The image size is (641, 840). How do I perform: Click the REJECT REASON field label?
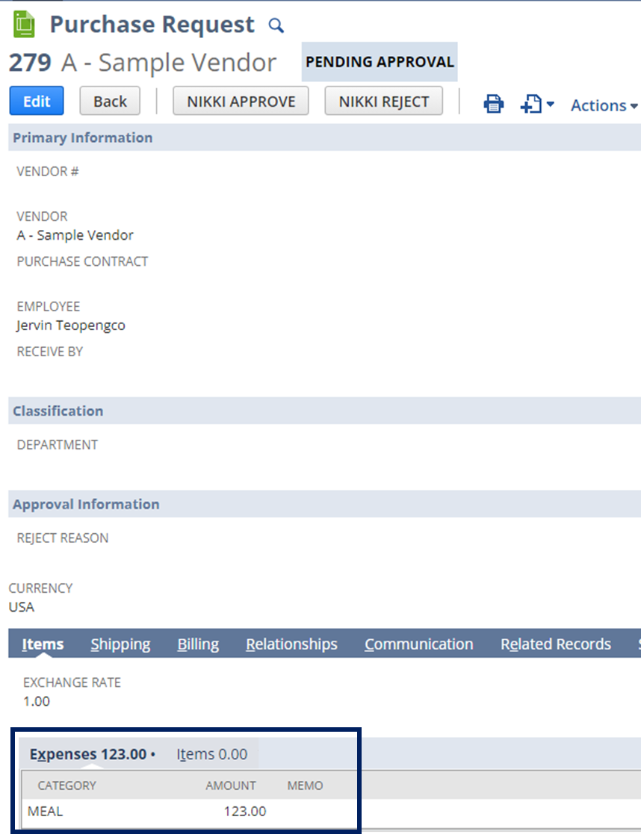(x=63, y=538)
